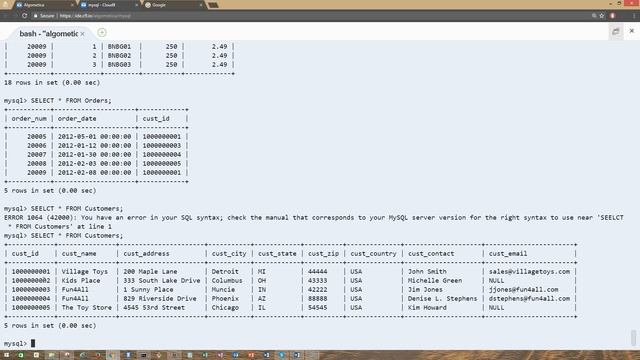Open the red browser extension icon
640x360 pixels.
(612, 16)
